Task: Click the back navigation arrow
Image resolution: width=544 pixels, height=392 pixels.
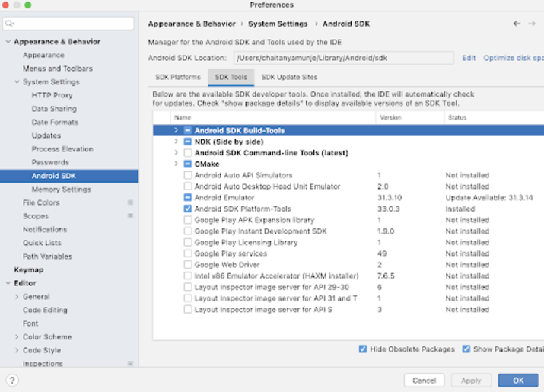Action: tap(517, 24)
